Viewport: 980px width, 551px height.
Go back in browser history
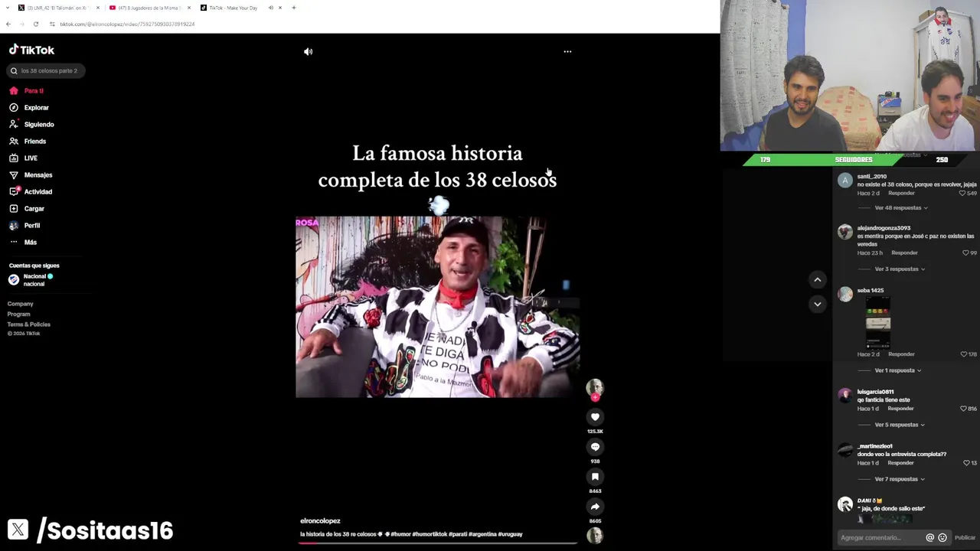[x=8, y=24]
